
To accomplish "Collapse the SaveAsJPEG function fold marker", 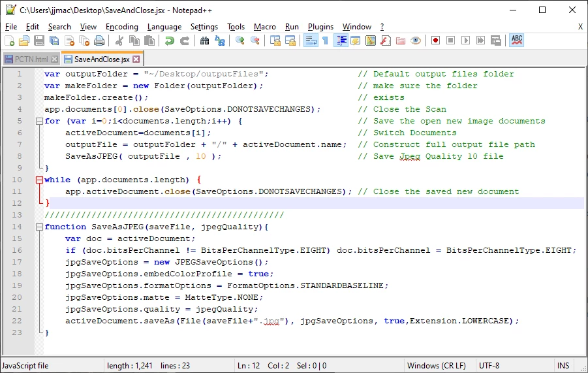I will click(39, 227).
